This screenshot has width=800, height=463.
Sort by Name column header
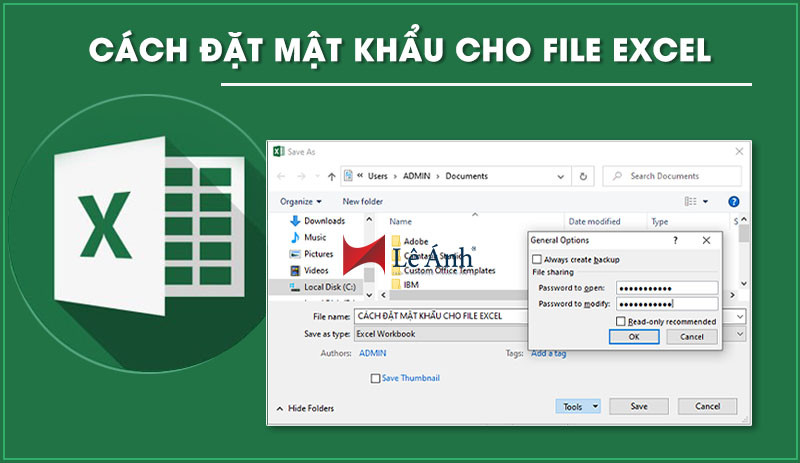click(x=401, y=222)
